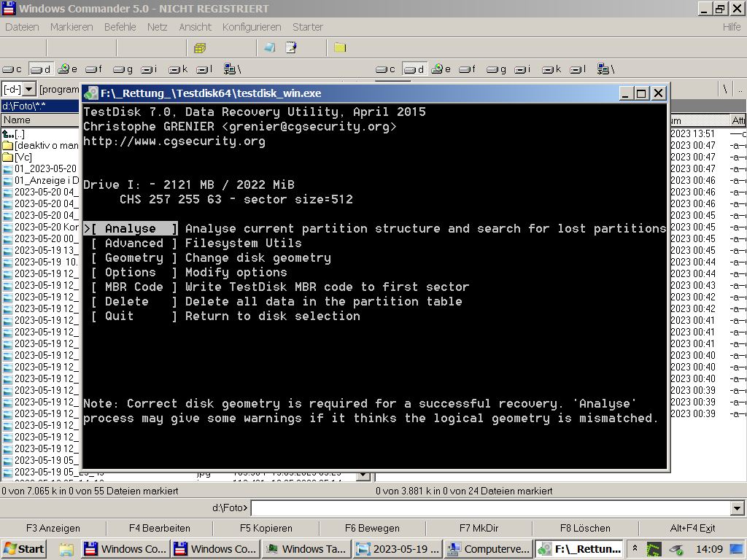Click the F3 Anzeigen button
Viewport: 747px width, 560px height.
point(53,528)
